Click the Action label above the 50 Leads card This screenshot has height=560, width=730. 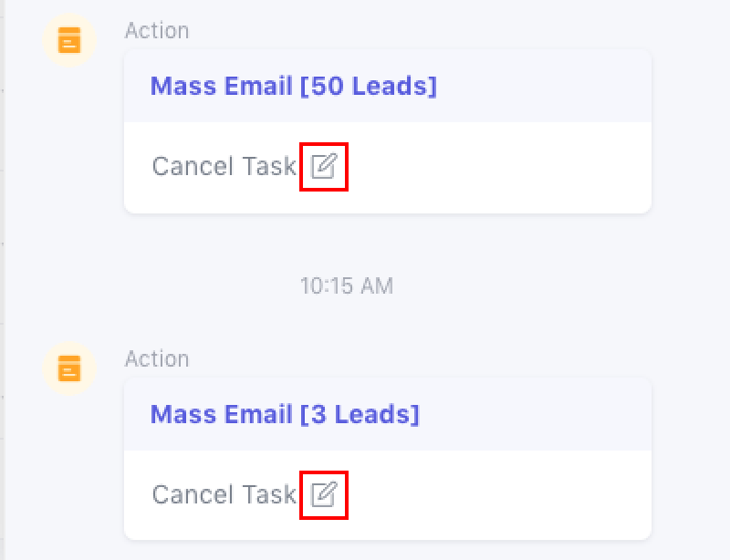[157, 30]
